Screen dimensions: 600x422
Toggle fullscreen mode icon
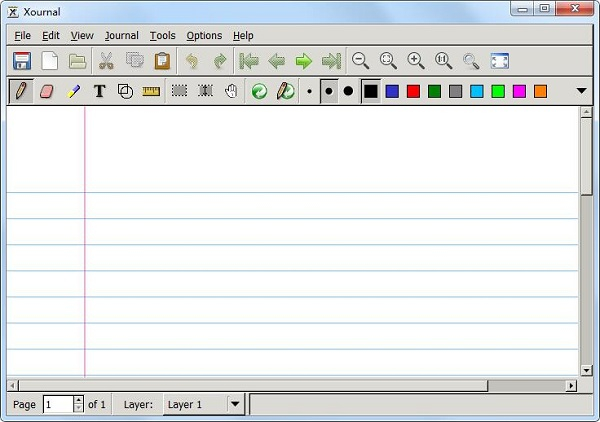[500, 61]
